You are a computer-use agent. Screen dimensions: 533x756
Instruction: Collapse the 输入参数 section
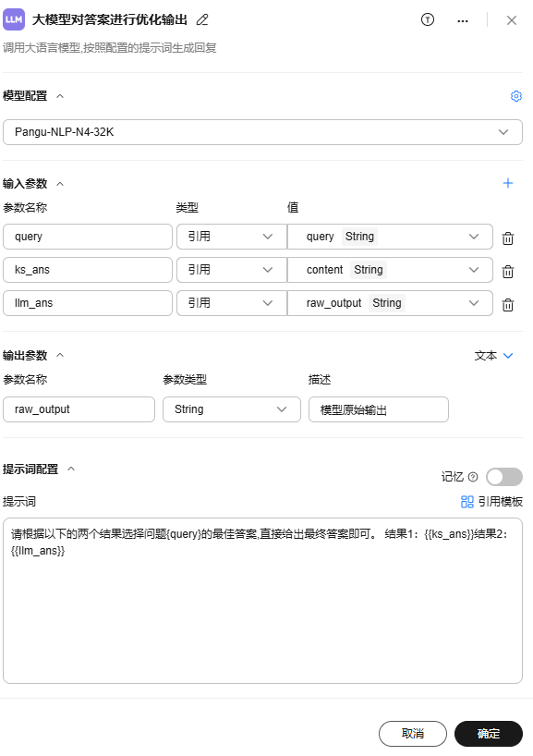pos(60,184)
